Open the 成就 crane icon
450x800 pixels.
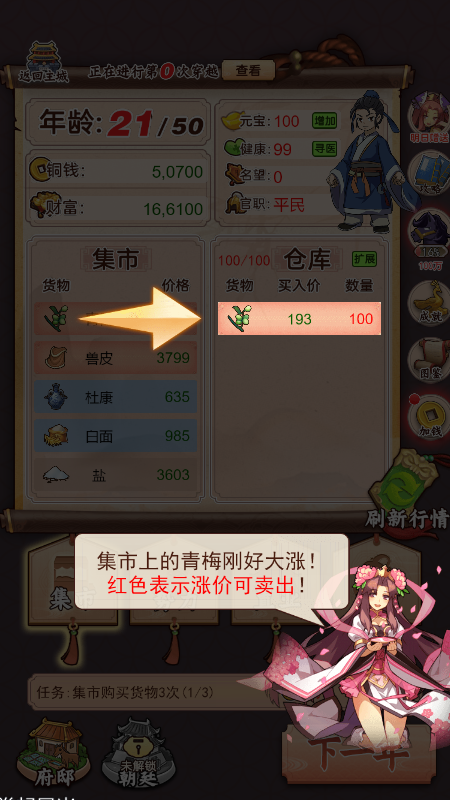pyautogui.click(x=428, y=303)
